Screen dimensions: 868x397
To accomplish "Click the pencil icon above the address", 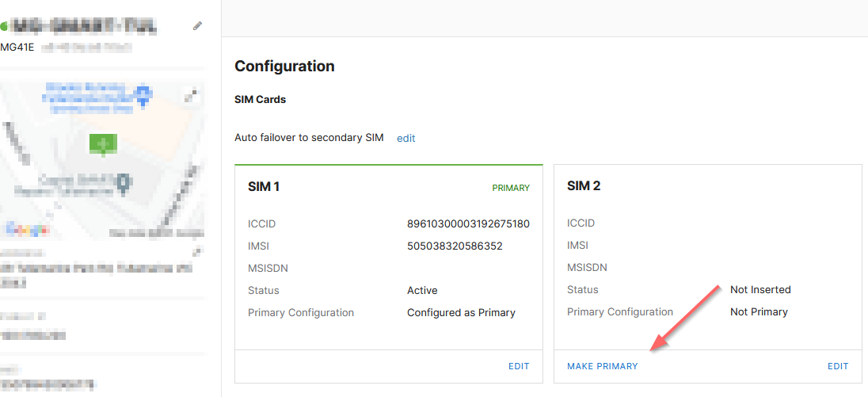I will pyautogui.click(x=197, y=252).
